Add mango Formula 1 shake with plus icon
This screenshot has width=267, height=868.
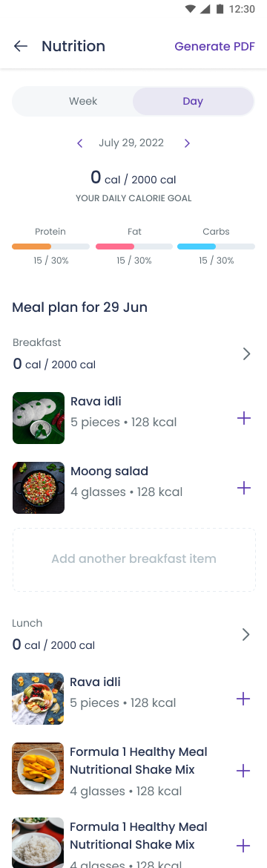click(x=243, y=771)
